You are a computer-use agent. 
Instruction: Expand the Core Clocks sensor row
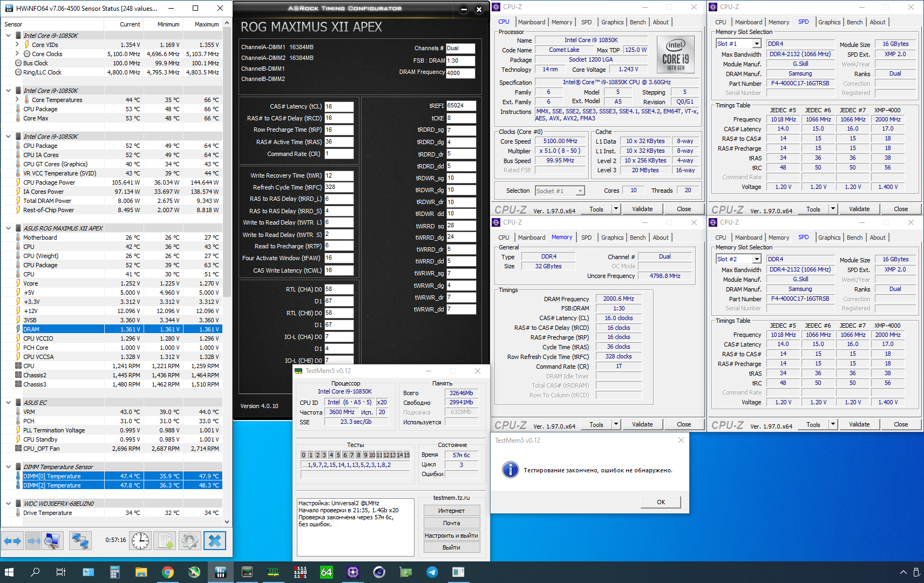tap(17, 54)
